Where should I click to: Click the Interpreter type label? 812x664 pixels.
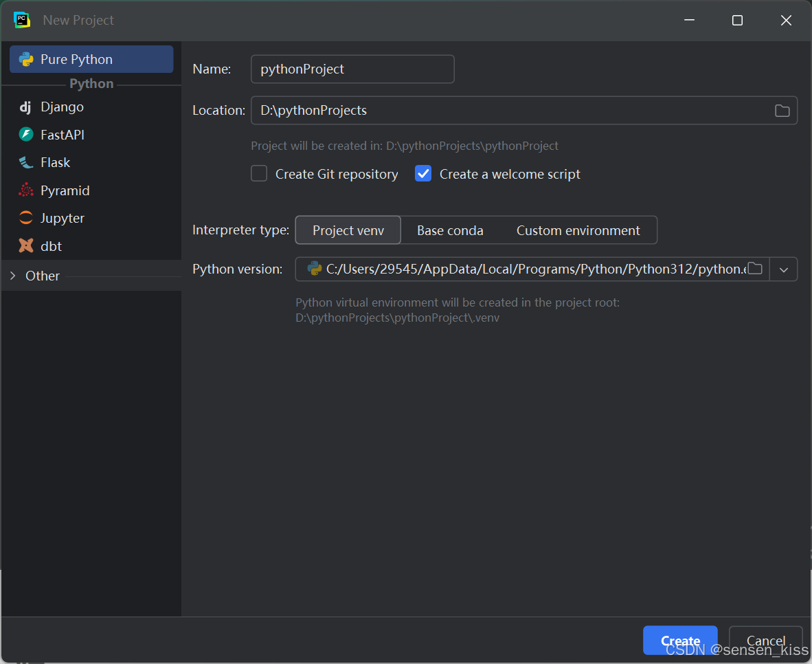241,230
